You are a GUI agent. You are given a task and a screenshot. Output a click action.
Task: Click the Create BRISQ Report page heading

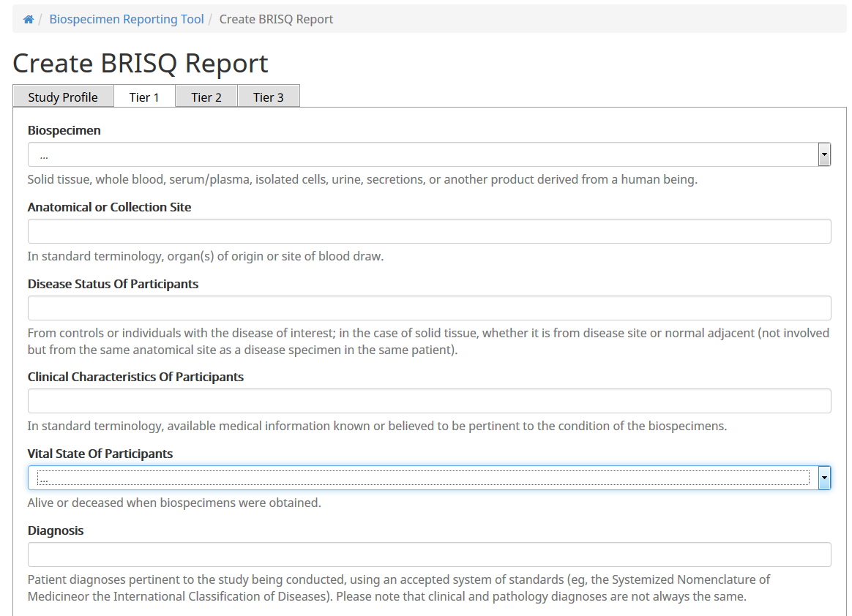click(x=141, y=64)
